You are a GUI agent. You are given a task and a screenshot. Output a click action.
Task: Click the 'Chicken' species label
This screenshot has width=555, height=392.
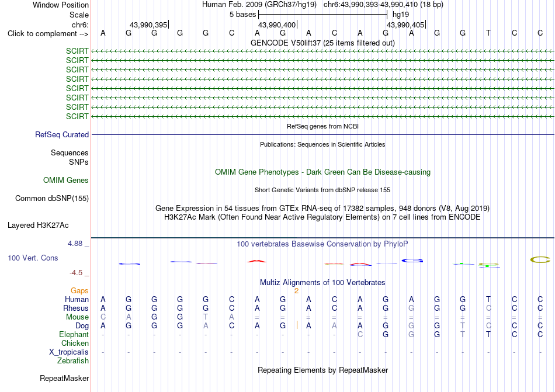(x=75, y=343)
